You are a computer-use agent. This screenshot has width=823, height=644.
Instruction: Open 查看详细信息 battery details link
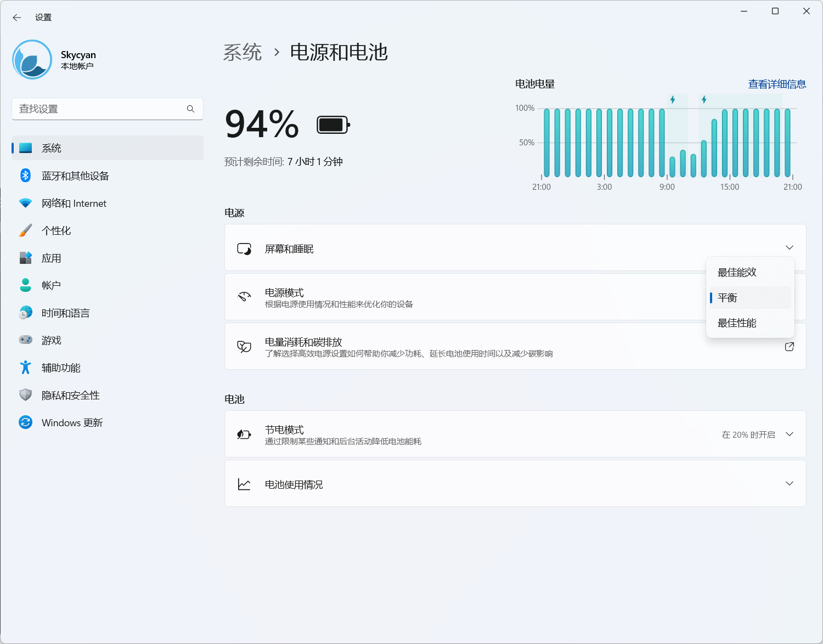click(x=777, y=84)
